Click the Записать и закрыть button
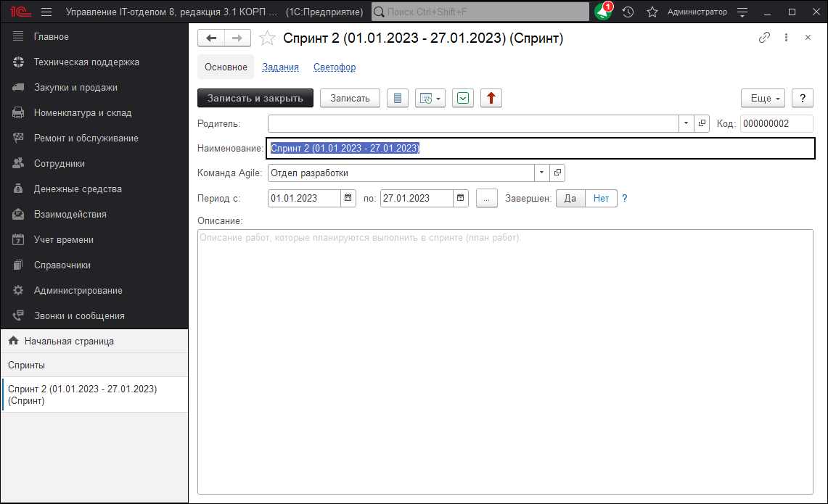The width and height of the screenshot is (828, 504). click(255, 98)
